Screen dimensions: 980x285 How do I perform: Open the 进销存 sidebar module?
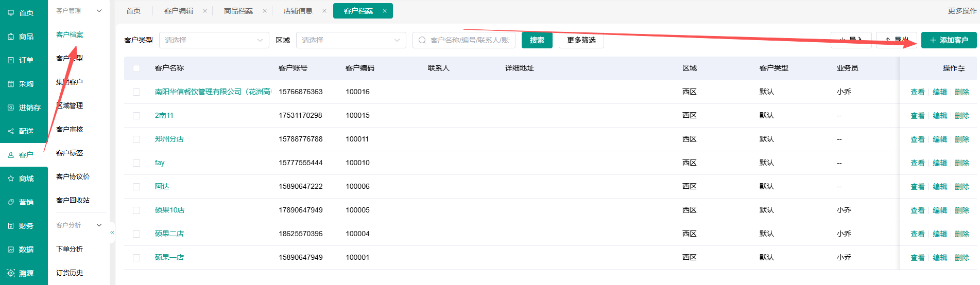pyautogui.click(x=24, y=108)
